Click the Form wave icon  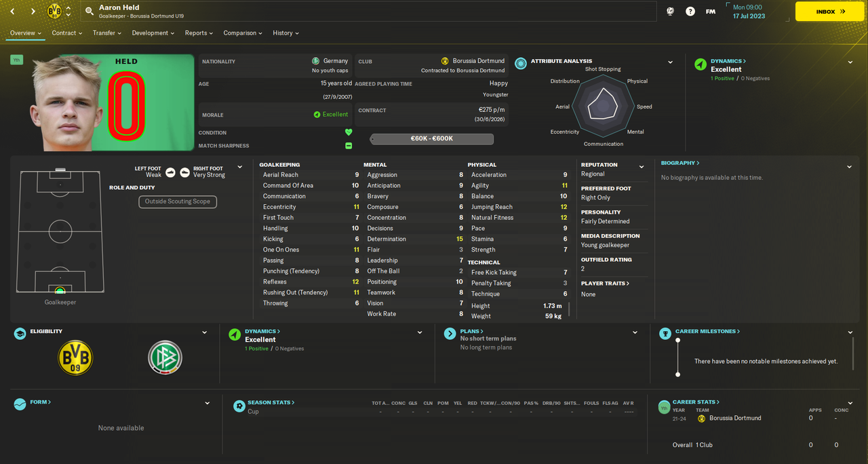[20, 404]
